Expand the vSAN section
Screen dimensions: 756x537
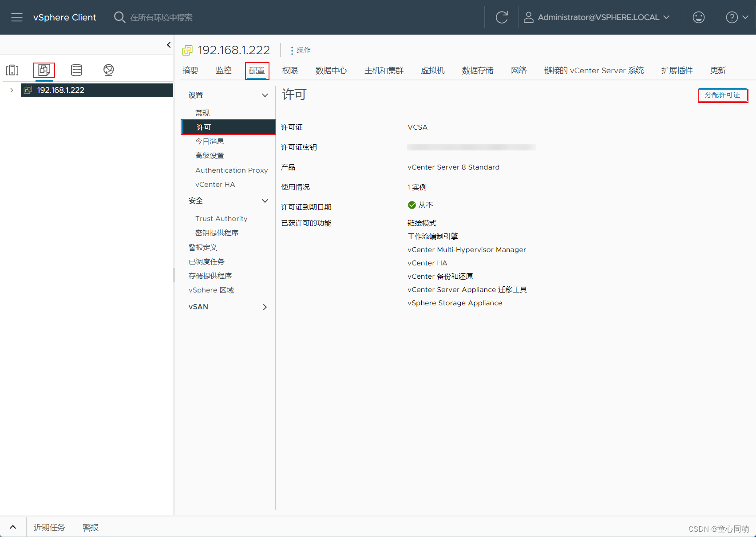pos(265,307)
